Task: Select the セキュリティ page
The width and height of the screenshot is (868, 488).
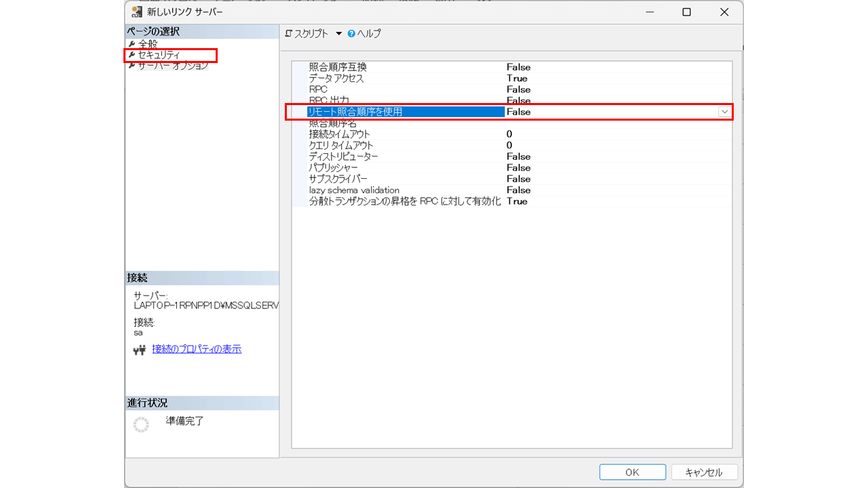Action: [159, 55]
